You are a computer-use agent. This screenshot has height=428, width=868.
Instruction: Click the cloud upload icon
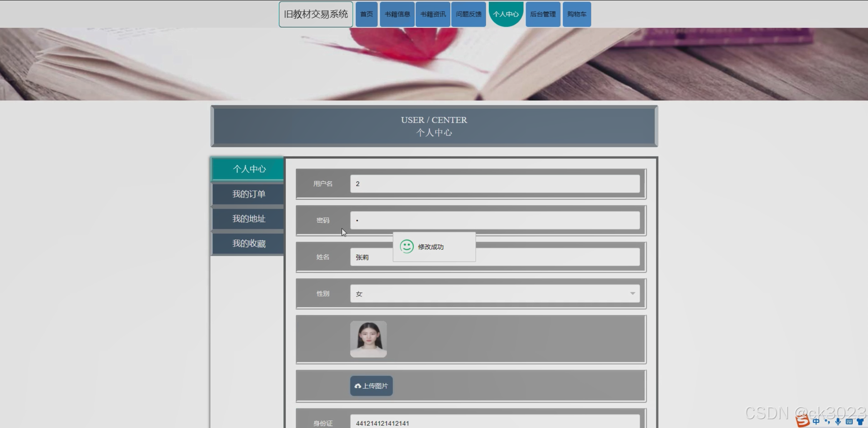[358, 386]
